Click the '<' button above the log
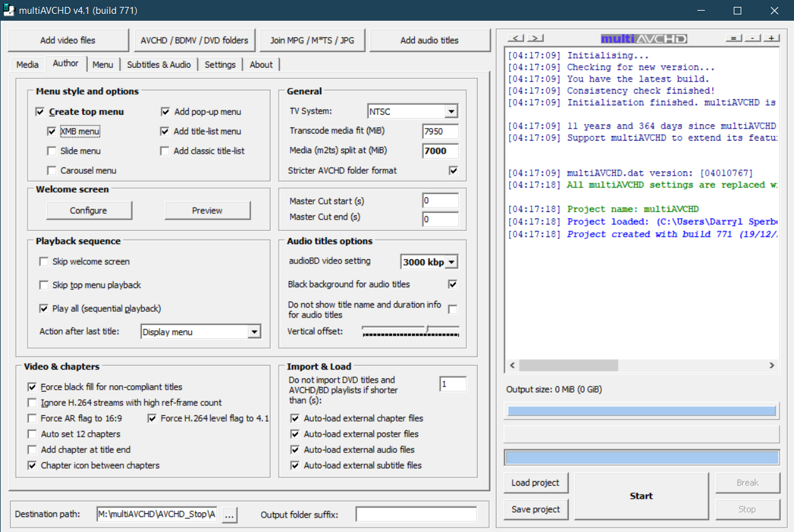794x532 pixels. (x=516, y=39)
